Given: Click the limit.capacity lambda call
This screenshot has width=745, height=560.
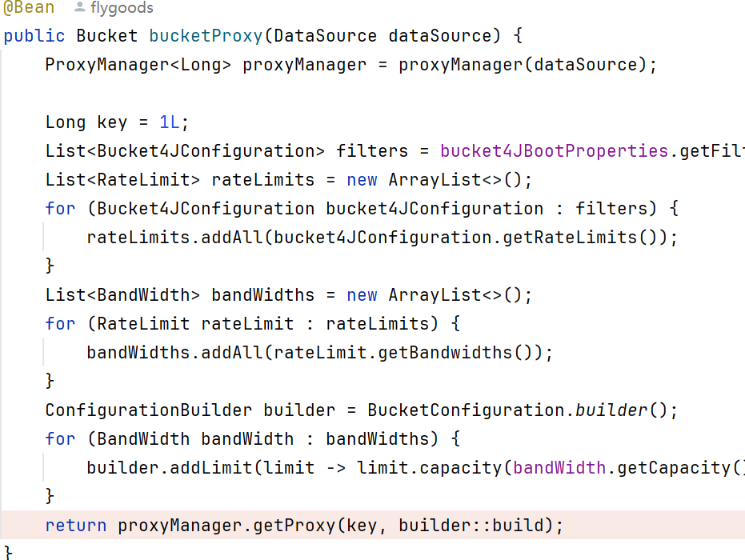Looking at the screenshot, I should [x=430, y=468].
